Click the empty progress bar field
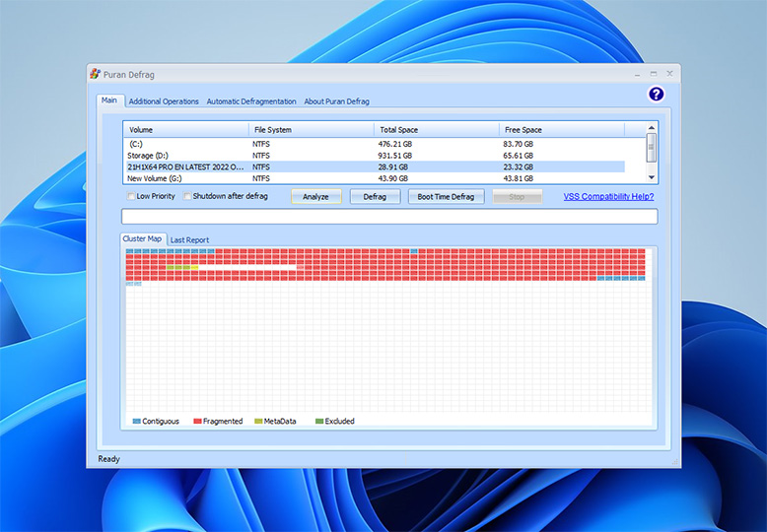This screenshot has width=767, height=532. (x=389, y=216)
